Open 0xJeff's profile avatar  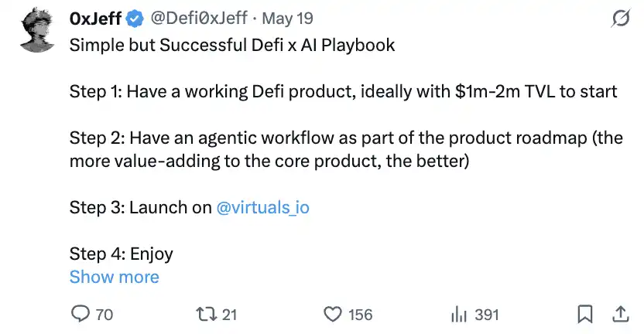[x=37, y=31]
